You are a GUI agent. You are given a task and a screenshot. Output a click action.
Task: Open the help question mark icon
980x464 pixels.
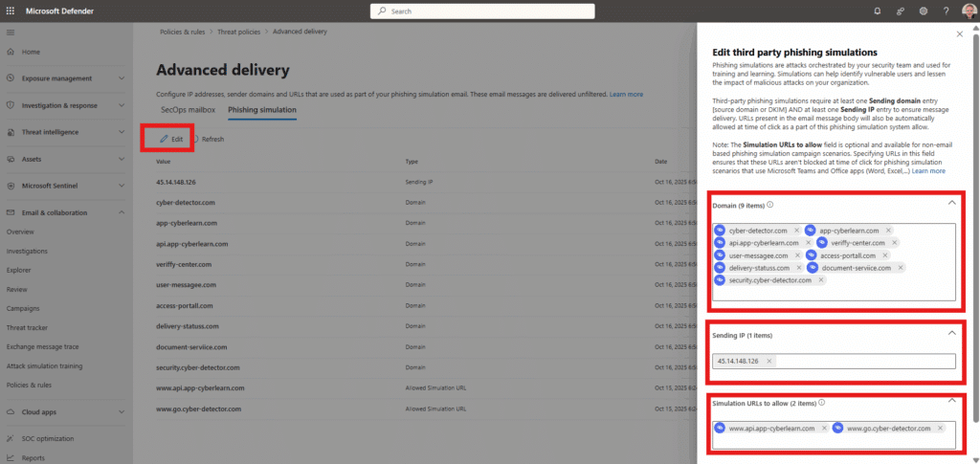pos(947,11)
